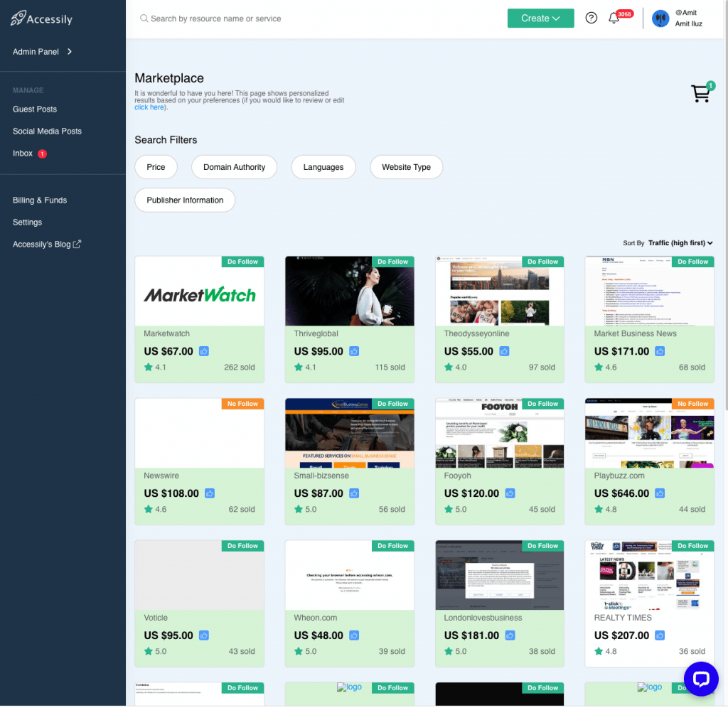The image size is (728, 708).
Task: Click the user avatar for Amit Iluz
Action: [660, 18]
